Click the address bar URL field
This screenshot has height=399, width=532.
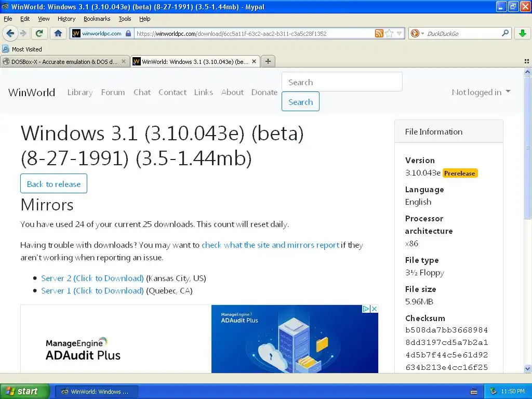(254, 33)
